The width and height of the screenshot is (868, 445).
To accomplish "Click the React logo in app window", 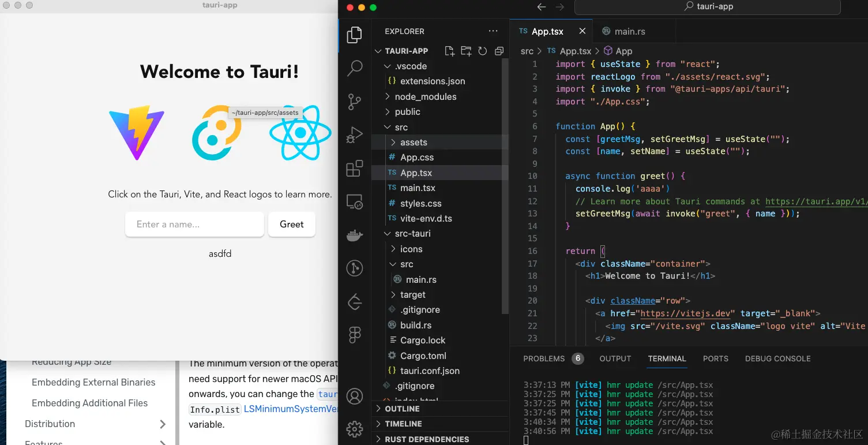I will (x=300, y=132).
